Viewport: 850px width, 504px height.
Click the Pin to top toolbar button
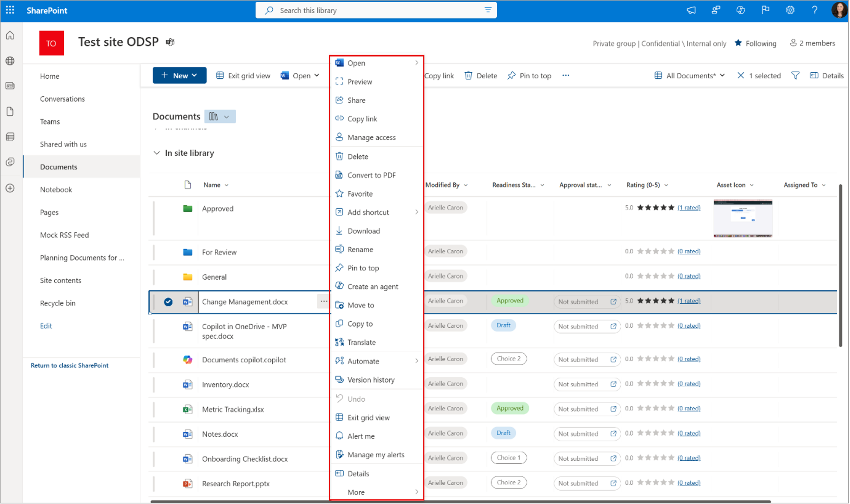click(x=529, y=75)
